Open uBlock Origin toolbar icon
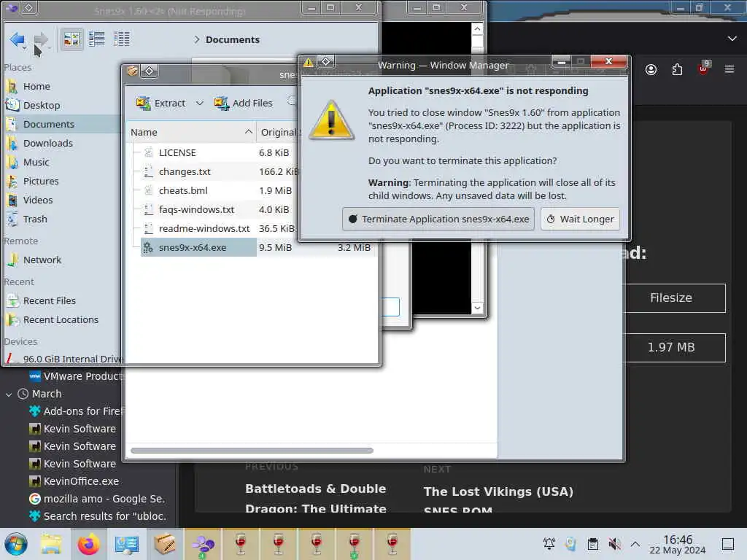The image size is (747, 560). pyautogui.click(x=703, y=69)
